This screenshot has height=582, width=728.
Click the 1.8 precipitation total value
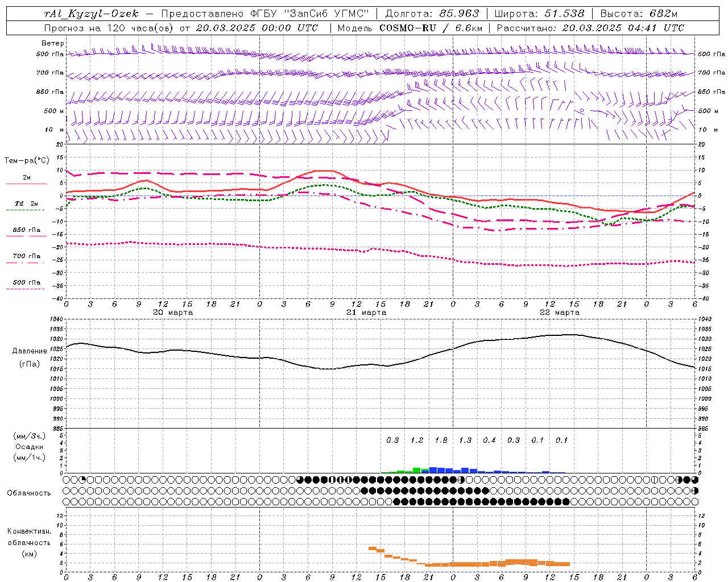441,440
